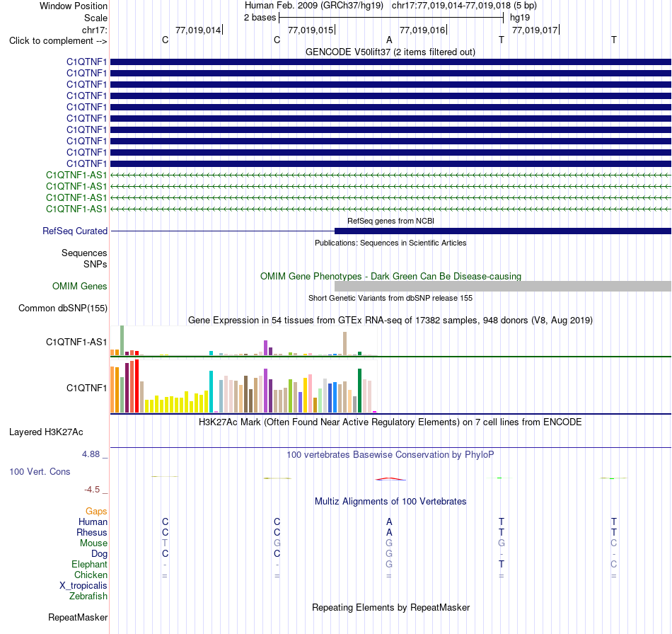The height and width of the screenshot is (634, 672).
Task: Open Repeating Elements by RepeatMasker title
Action: point(391,607)
